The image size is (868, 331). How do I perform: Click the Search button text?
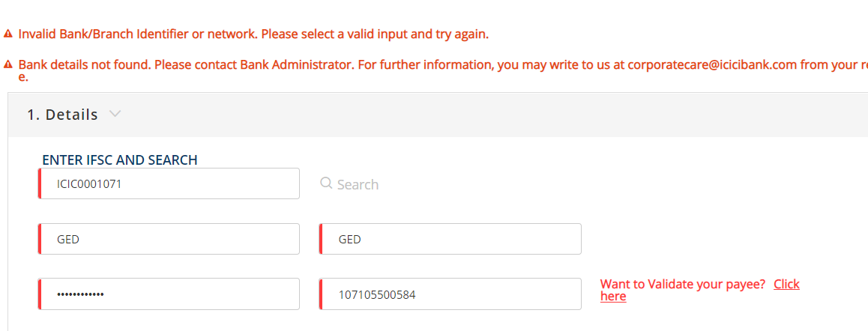(x=358, y=184)
